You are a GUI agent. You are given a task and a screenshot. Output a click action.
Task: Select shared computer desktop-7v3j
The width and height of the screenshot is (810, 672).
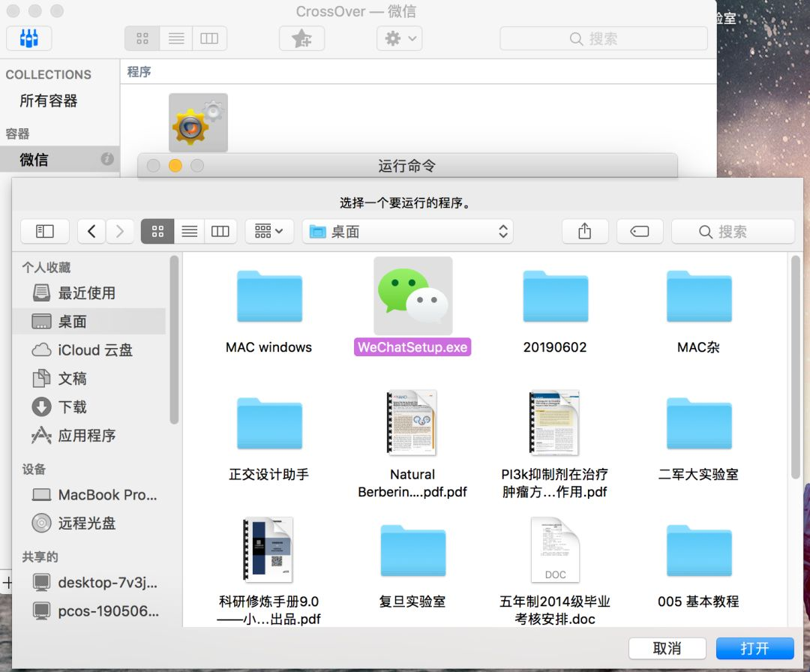click(88, 583)
